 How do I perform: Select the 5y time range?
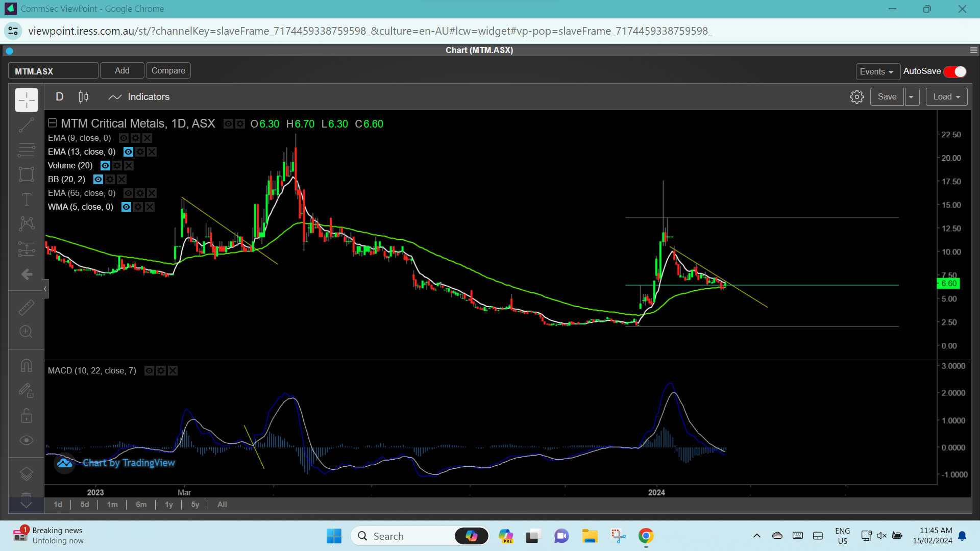coord(195,505)
